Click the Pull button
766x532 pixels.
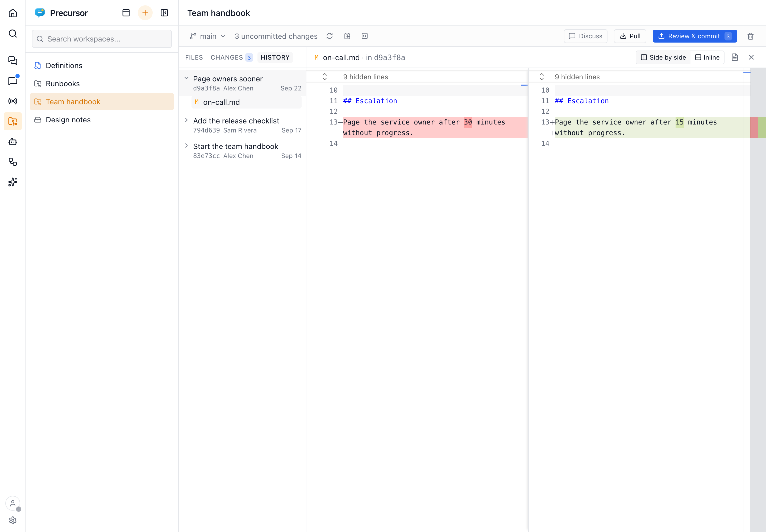point(630,36)
